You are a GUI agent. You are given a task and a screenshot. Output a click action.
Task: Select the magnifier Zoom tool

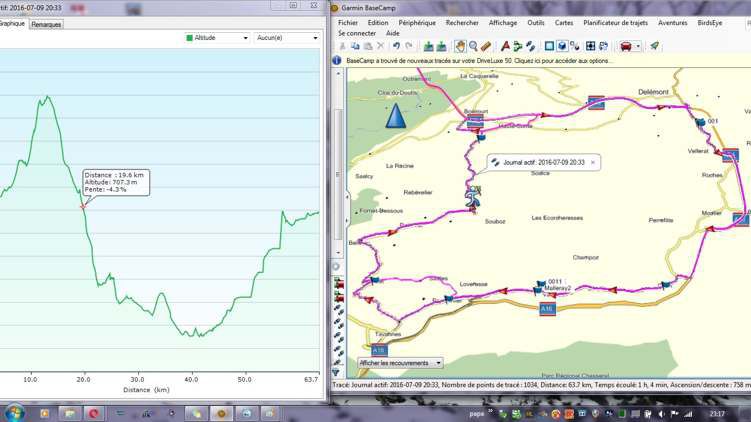click(473, 46)
